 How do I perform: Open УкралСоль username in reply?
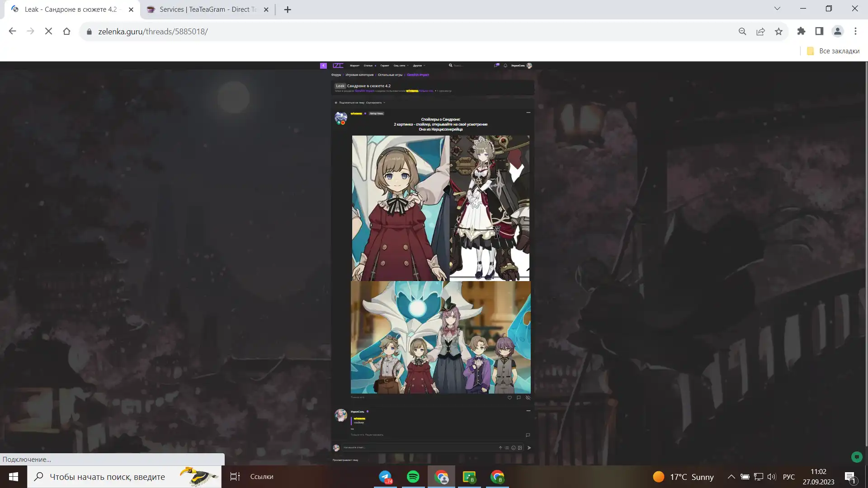pyautogui.click(x=357, y=412)
